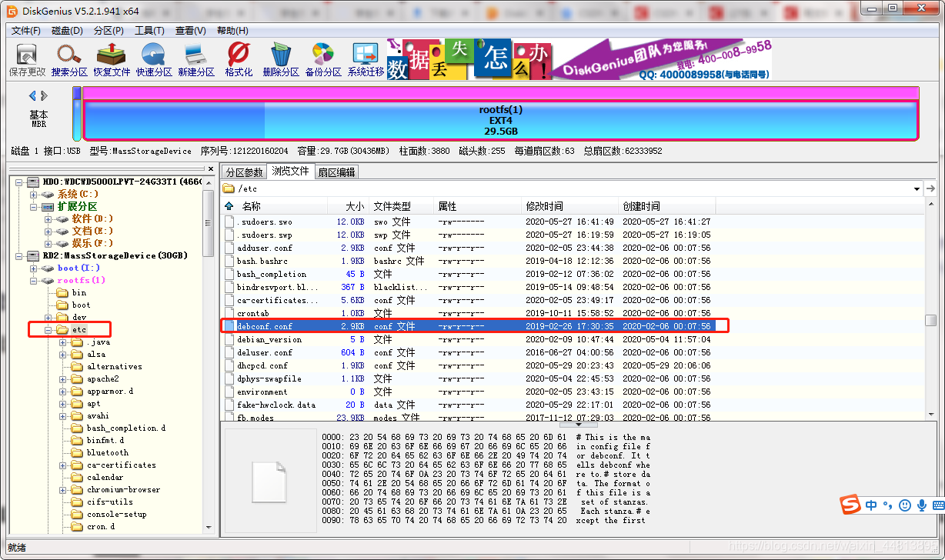The image size is (945, 560).
Task: Click the file list vertical scrollbar thumb
Action: pos(930,320)
